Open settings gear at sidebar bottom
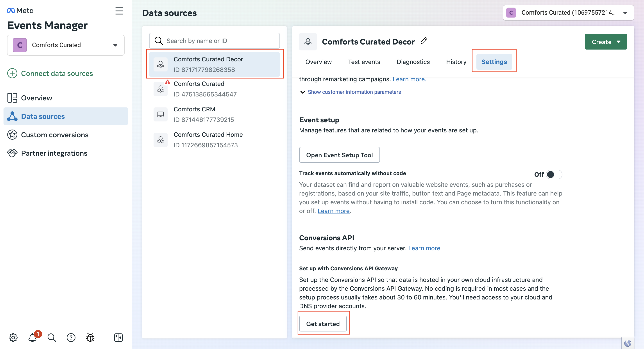 [13, 338]
